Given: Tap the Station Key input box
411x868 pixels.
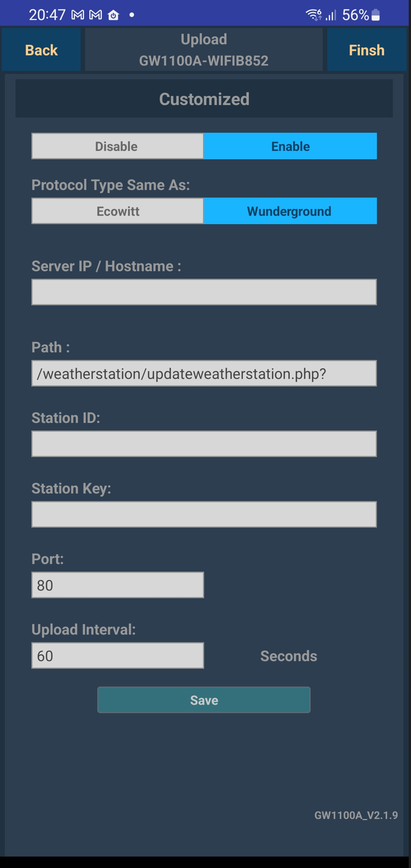Looking at the screenshot, I should (204, 514).
